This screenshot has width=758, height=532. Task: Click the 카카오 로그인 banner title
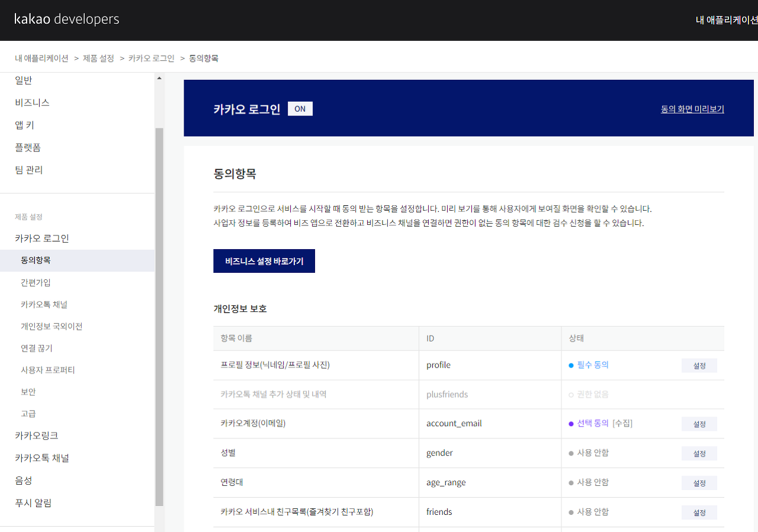(247, 109)
